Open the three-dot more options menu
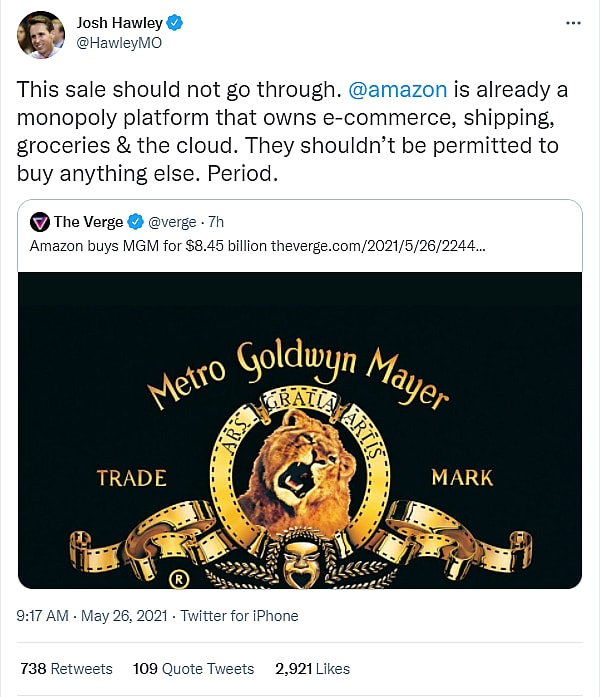Viewport: 600px width, 697px height. [572, 22]
